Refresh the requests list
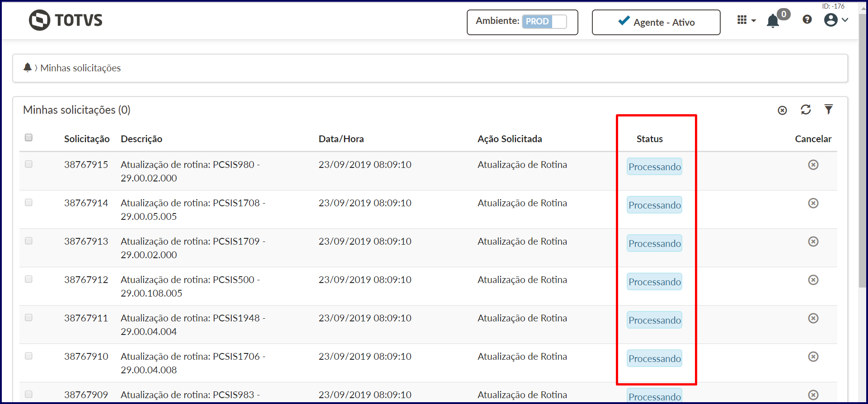This screenshot has width=868, height=404. pyautogui.click(x=806, y=110)
